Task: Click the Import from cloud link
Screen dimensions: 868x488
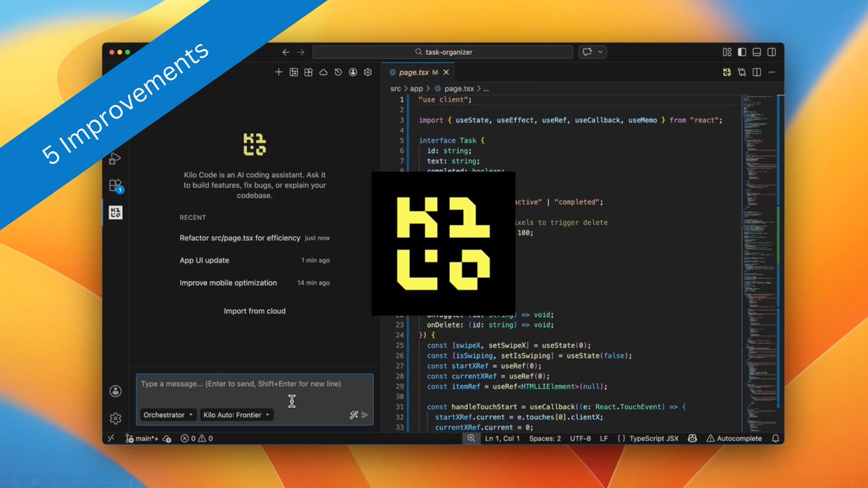Action: pyautogui.click(x=255, y=311)
